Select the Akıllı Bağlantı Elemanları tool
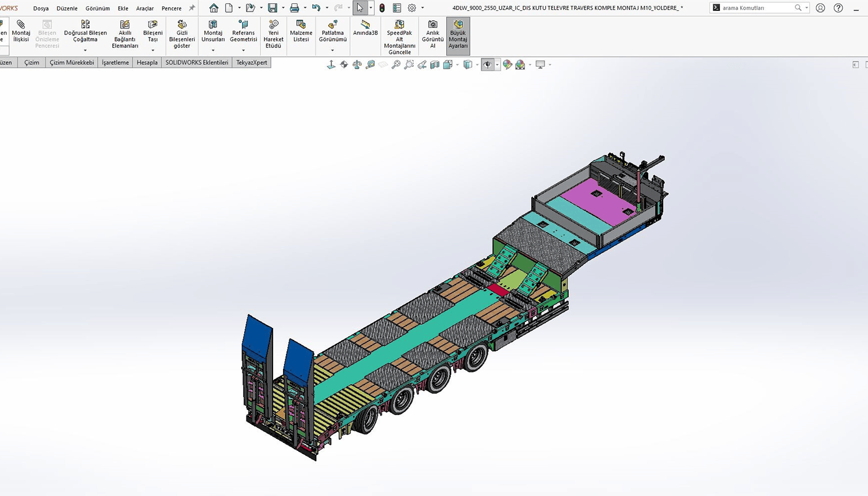Viewport: 868px width, 496px height. (124, 35)
